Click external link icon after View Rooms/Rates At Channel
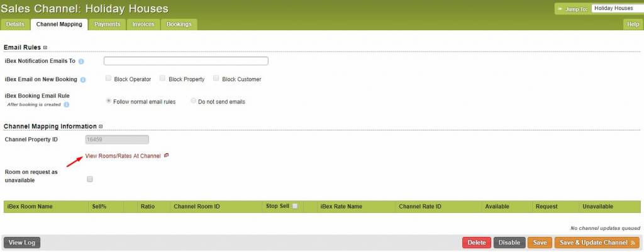644x252 pixels. (166, 156)
